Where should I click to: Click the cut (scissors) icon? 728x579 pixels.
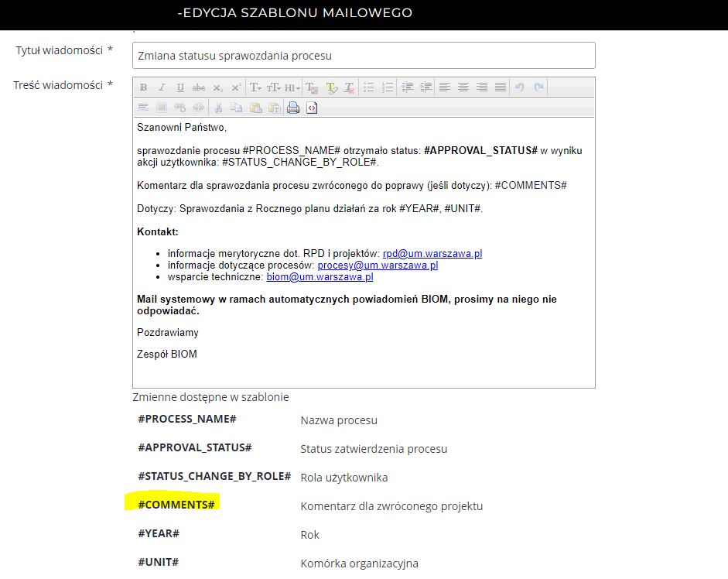click(218, 108)
